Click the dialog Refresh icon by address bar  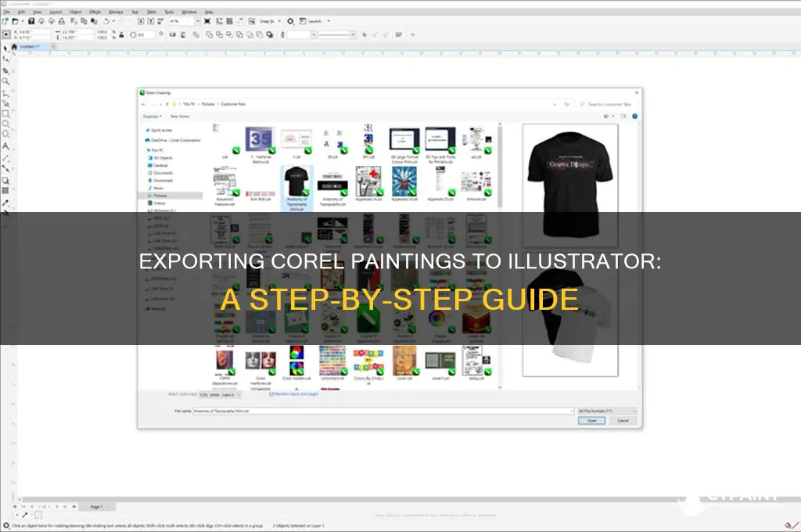566,104
